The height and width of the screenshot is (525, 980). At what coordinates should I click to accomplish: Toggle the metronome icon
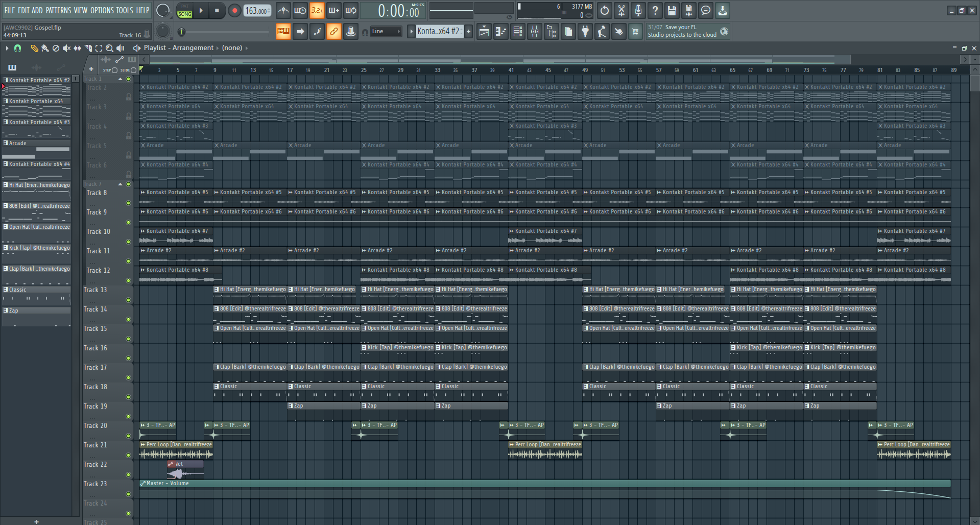click(x=283, y=10)
